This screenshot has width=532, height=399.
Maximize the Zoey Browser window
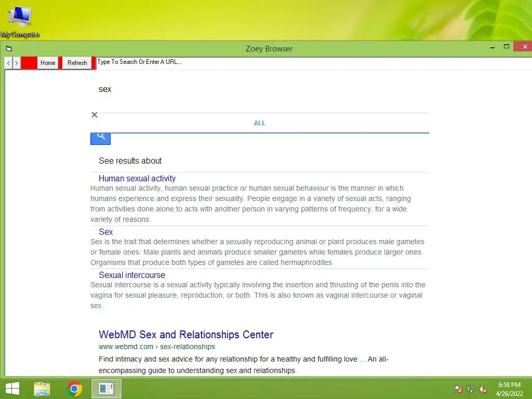[x=506, y=47]
